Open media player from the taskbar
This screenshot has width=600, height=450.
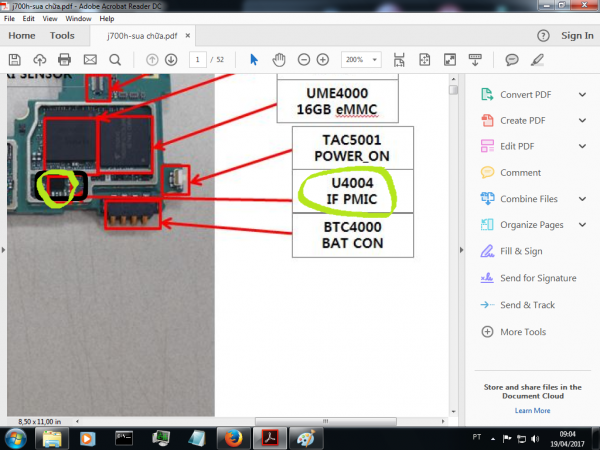(x=87, y=439)
